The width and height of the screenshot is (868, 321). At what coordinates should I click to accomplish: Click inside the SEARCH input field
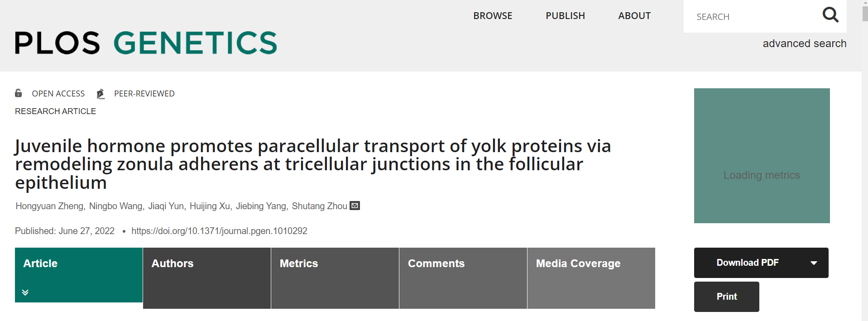point(747,16)
